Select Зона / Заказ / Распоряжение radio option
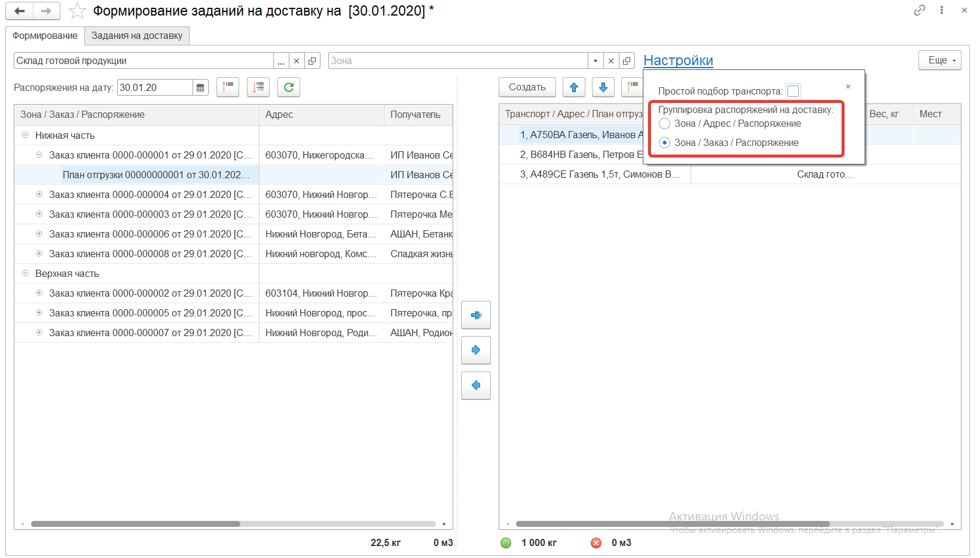The image size is (980, 558). point(664,143)
